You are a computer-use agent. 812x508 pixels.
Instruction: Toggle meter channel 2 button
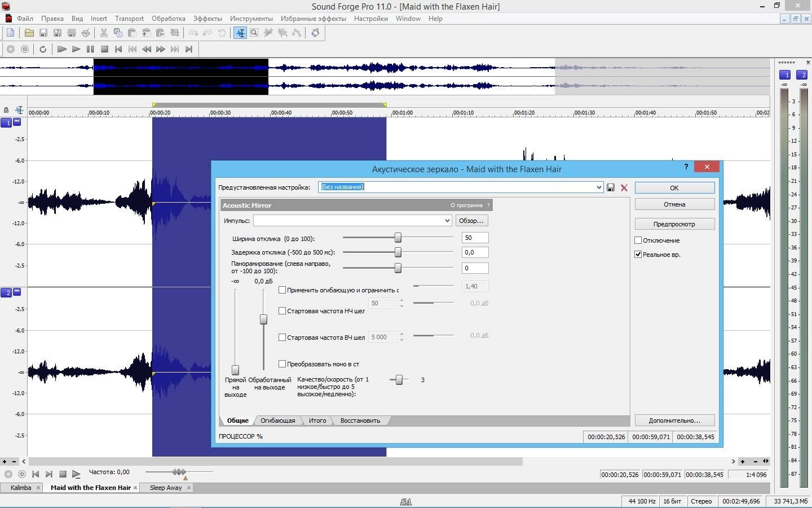point(803,75)
